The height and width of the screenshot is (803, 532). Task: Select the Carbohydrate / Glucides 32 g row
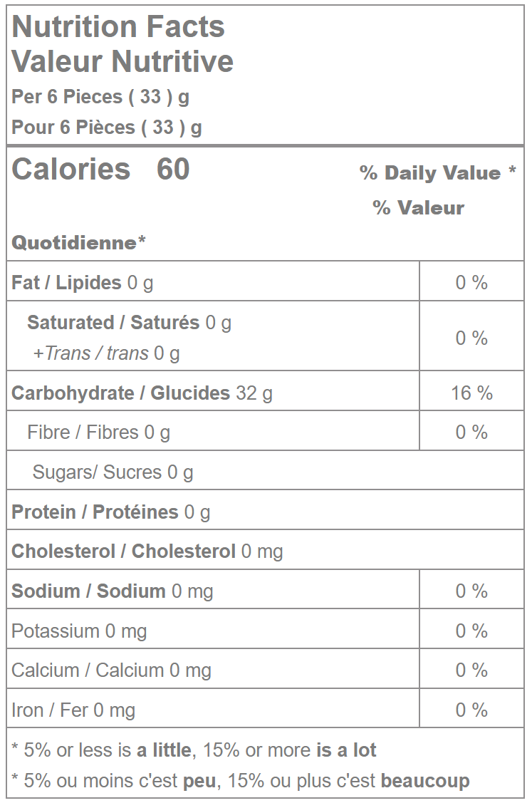pos(142,393)
